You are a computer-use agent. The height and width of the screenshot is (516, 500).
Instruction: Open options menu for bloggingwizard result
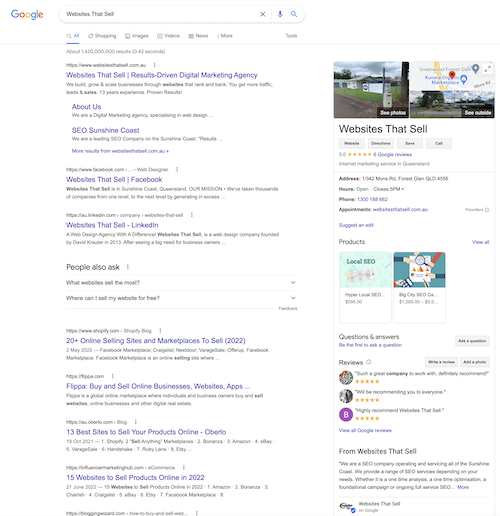(x=197, y=513)
